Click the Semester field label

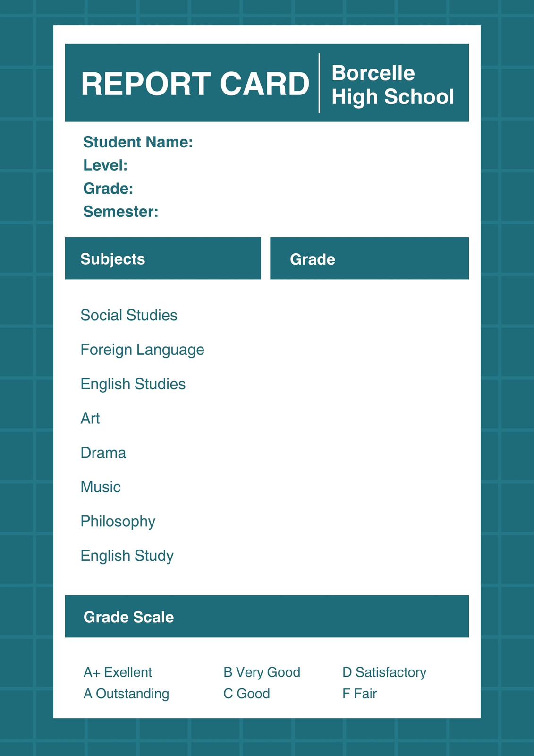click(121, 212)
